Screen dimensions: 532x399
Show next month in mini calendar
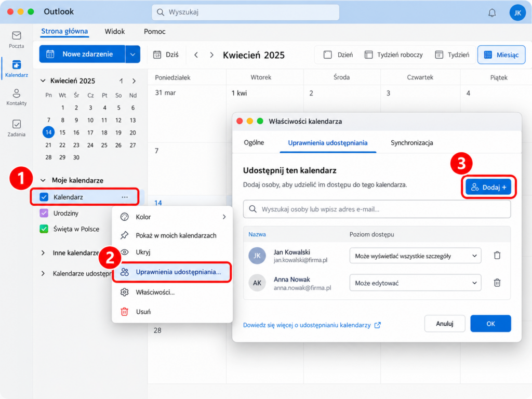(134, 81)
